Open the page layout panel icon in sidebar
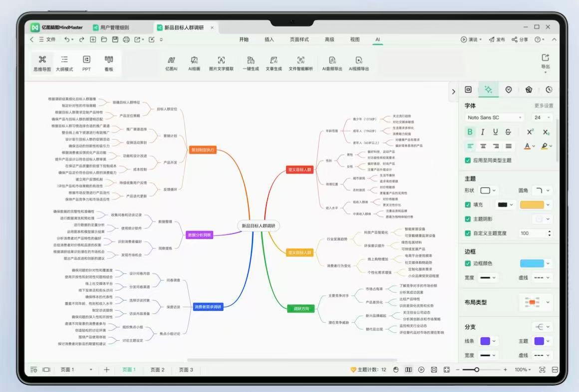579x392 pixels. 468,89
